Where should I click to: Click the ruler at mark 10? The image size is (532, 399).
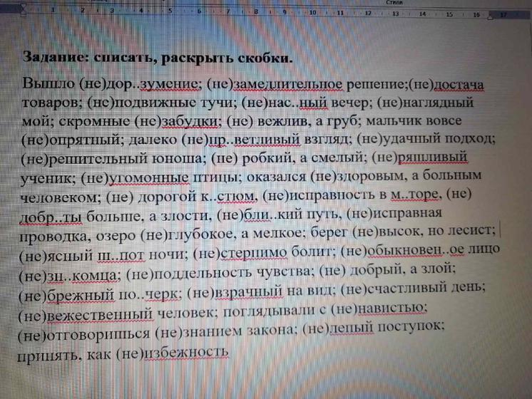point(312,12)
